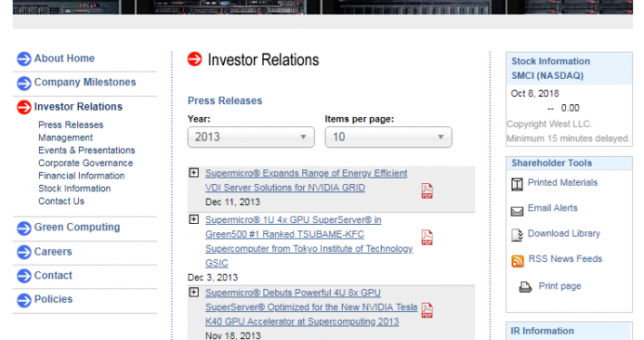Open PDF for TSUBAME-KFC press release

[x=426, y=238]
